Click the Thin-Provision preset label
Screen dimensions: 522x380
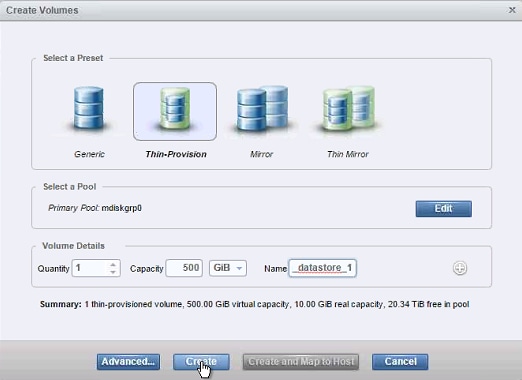click(176, 154)
